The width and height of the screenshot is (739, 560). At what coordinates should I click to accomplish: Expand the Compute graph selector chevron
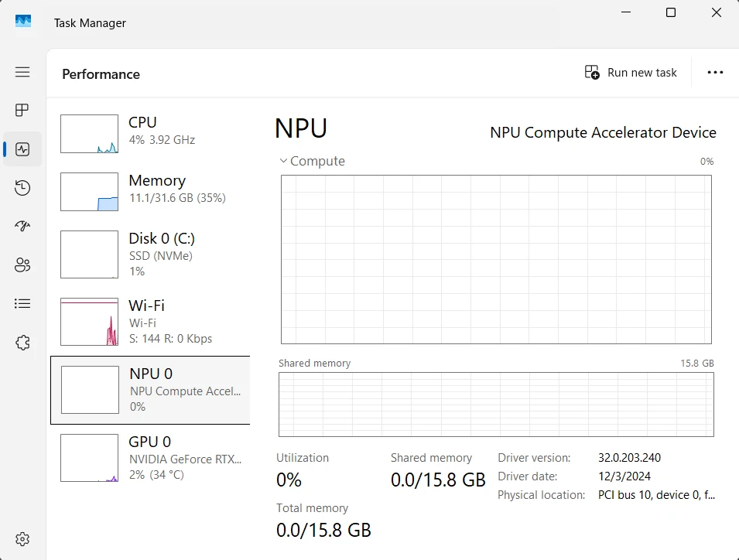coord(283,162)
